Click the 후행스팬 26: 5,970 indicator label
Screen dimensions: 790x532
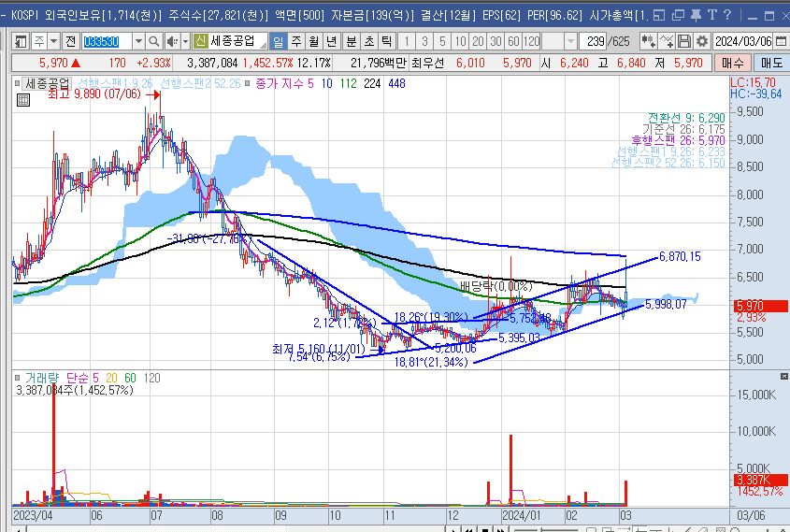point(678,140)
